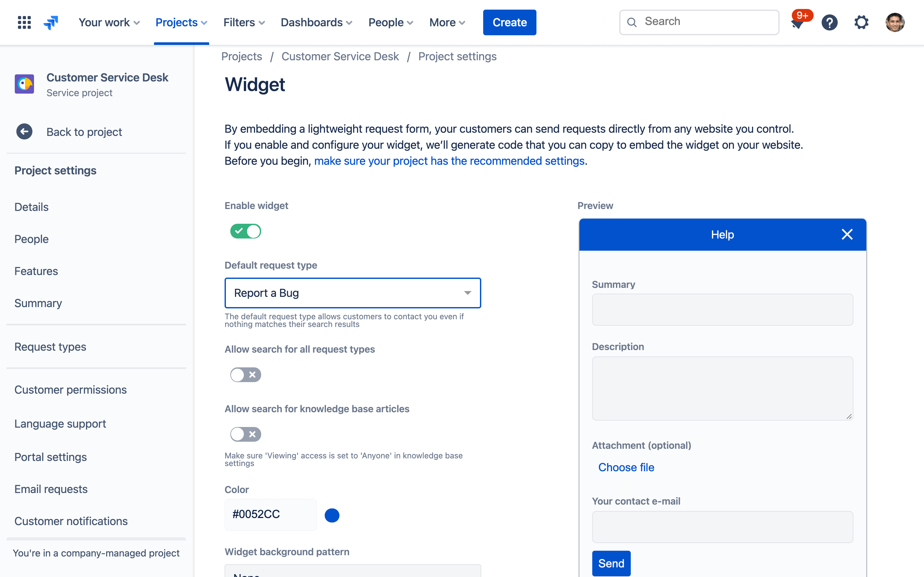Go to Request types settings
This screenshot has height=577, width=924.
50,347
